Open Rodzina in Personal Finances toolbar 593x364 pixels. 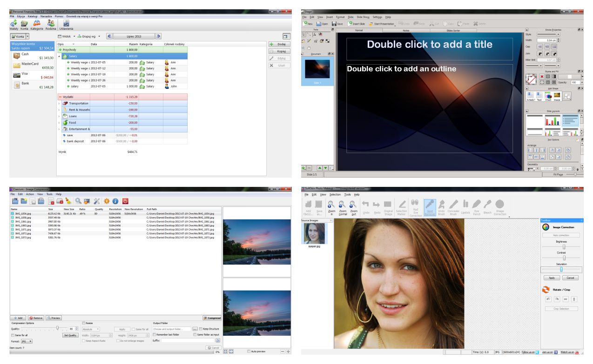[x=51, y=24]
